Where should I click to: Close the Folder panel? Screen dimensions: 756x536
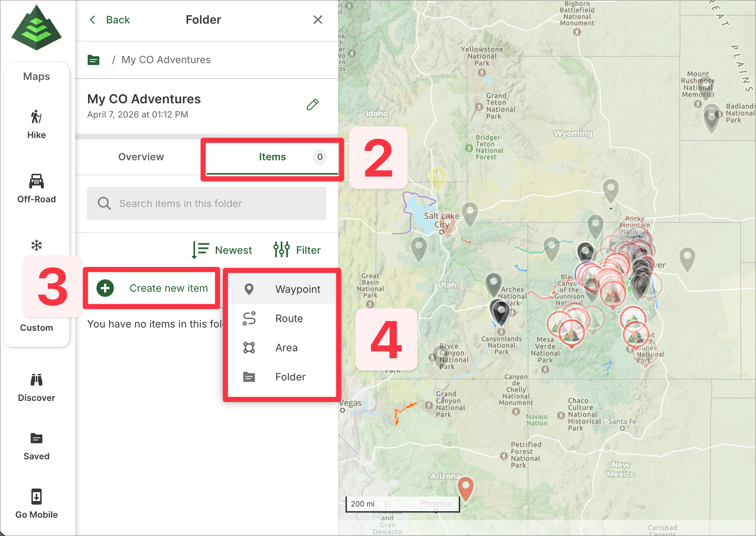click(318, 20)
